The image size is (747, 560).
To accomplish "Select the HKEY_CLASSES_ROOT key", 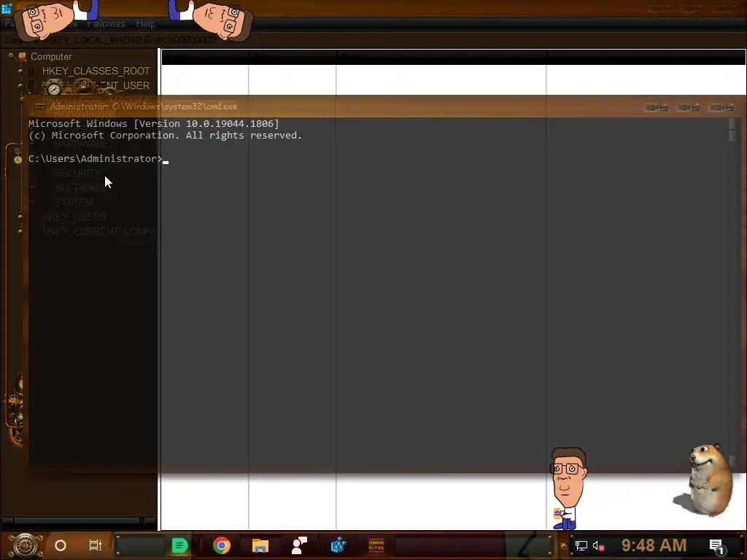I will pos(96,71).
